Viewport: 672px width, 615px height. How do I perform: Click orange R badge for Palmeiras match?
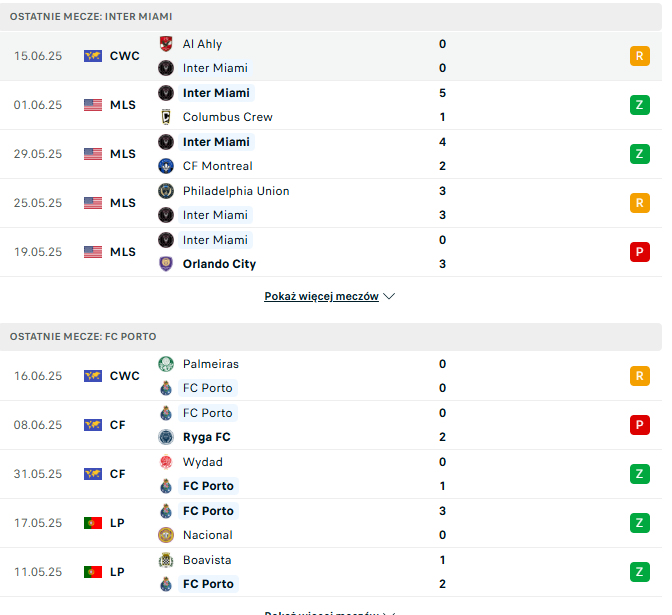pos(639,376)
